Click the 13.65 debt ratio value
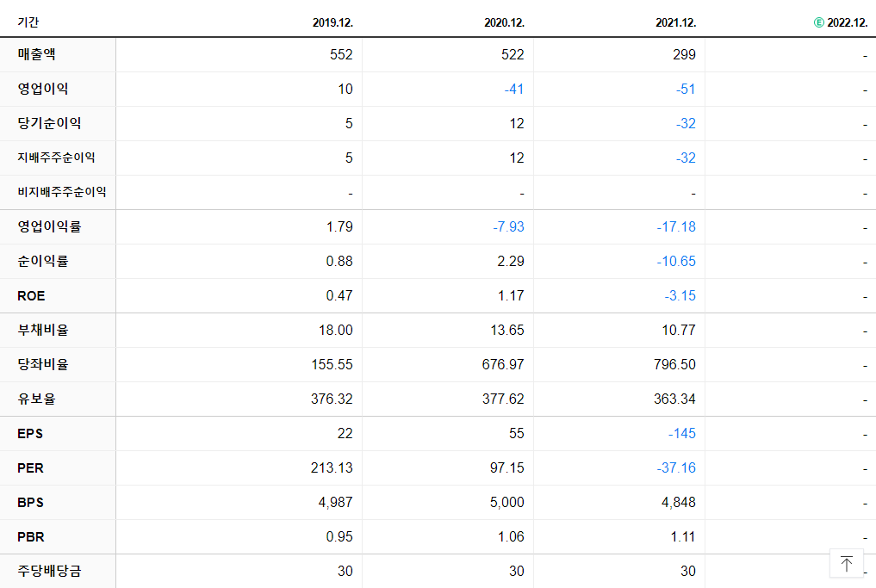 (507, 330)
